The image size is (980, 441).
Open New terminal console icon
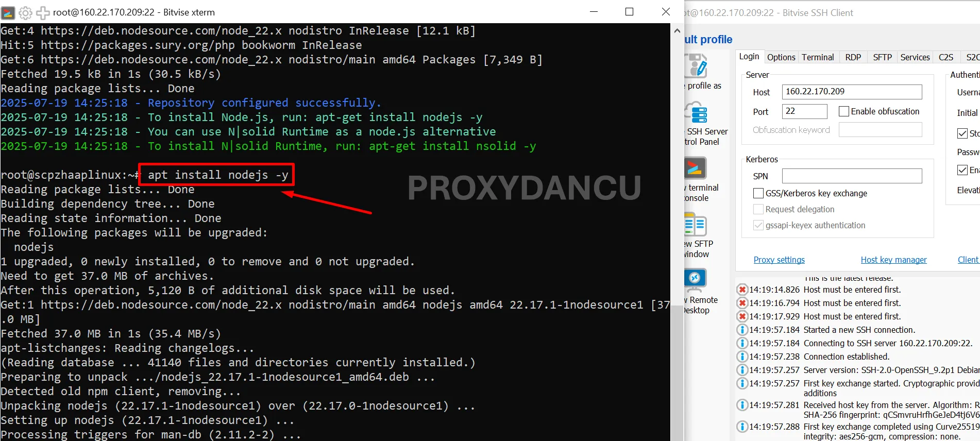click(x=696, y=168)
